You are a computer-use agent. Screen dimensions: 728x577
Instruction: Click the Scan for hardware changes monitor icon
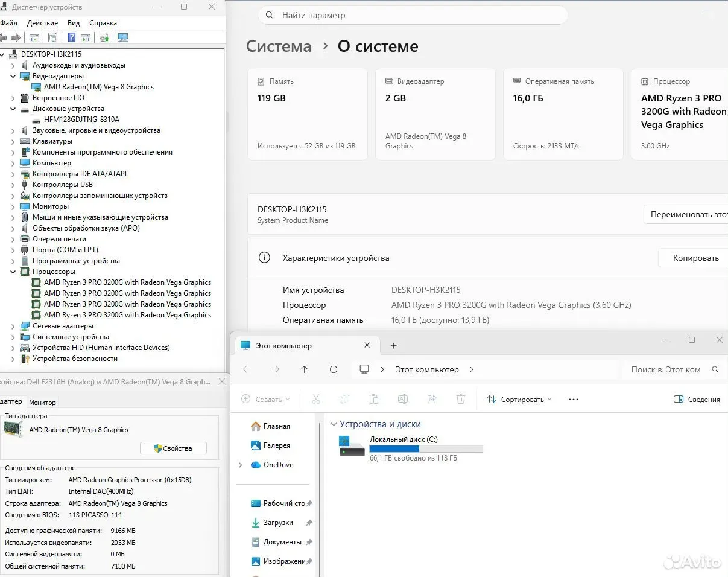(x=123, y=37)
